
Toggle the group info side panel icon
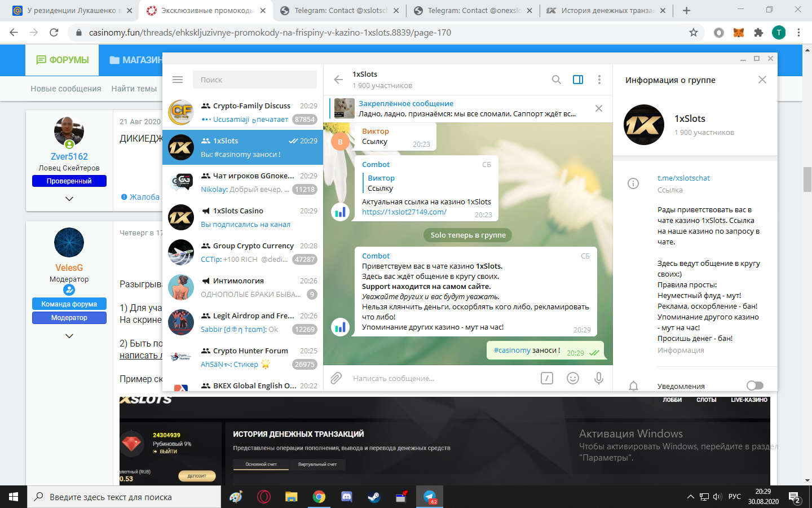tap(578, 80)
